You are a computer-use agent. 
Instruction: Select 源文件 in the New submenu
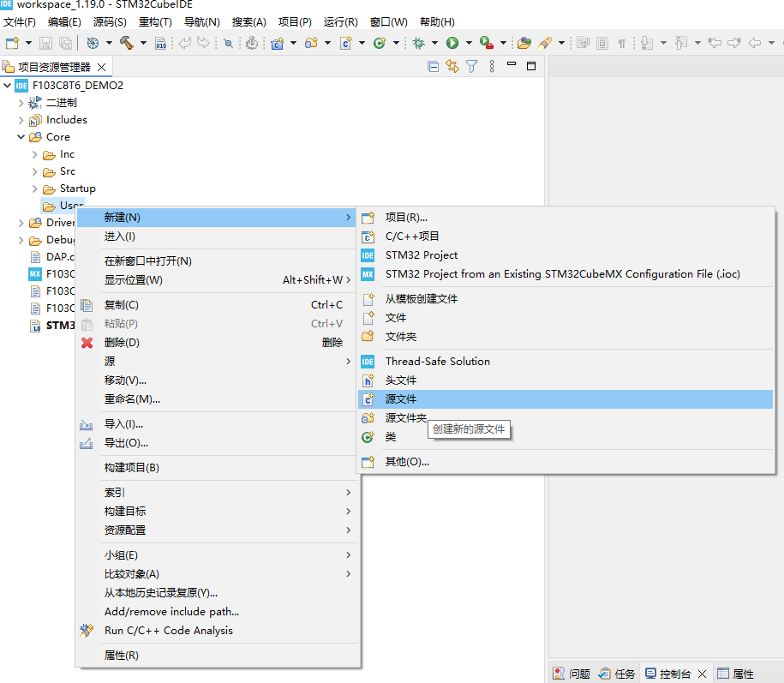[566, 399]
